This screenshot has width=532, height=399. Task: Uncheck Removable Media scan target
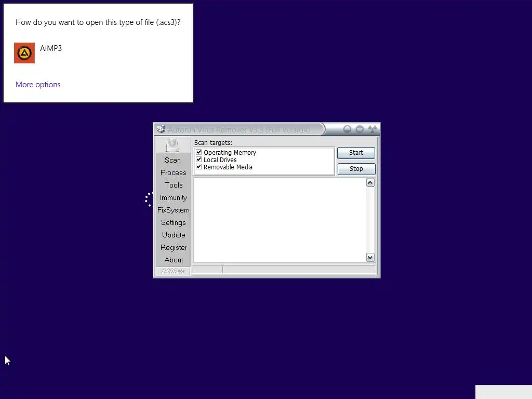coord(199,167)
